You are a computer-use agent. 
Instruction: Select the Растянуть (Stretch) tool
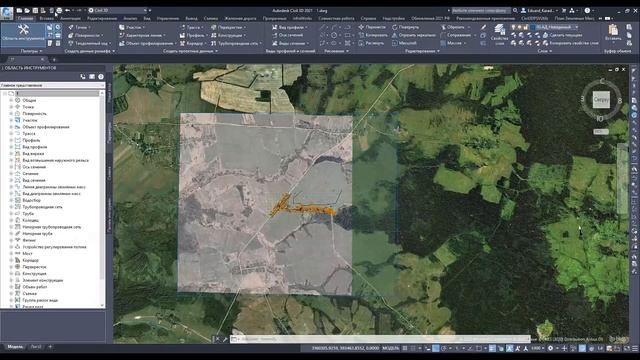(371, 43)
